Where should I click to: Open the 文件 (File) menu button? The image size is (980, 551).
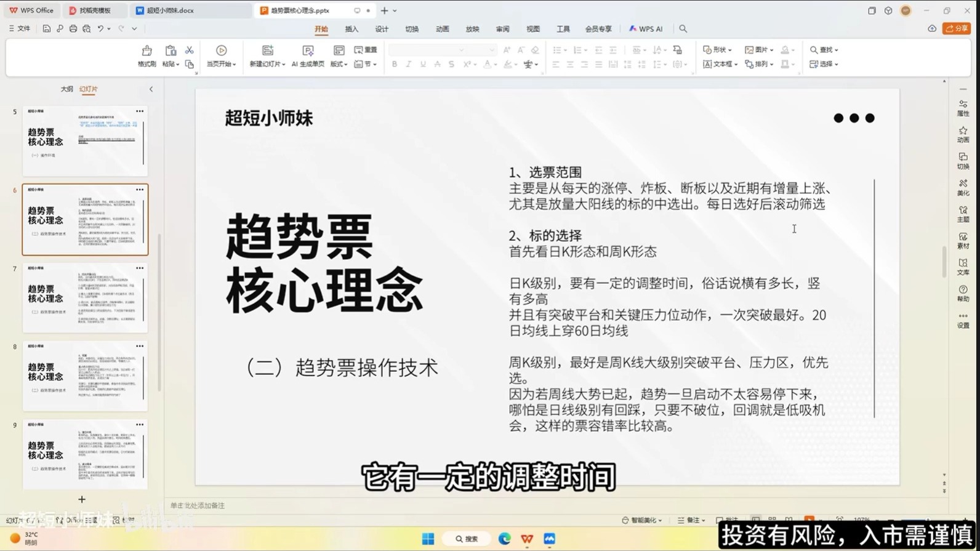click(19, 28)
